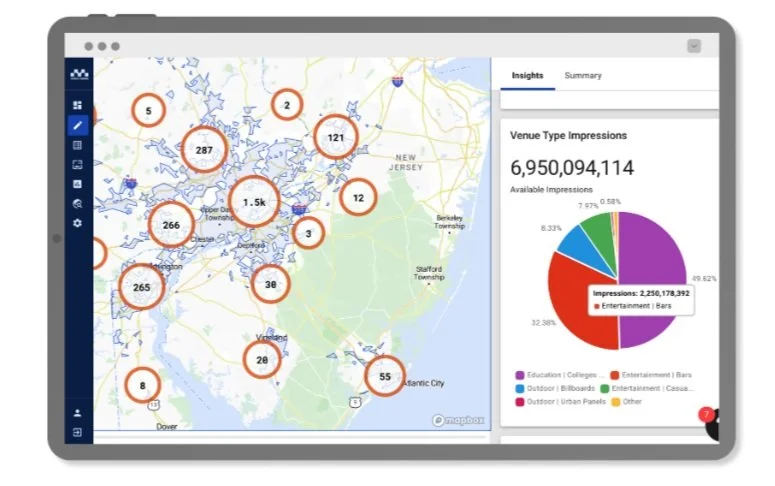Click the Available Impressions label

coord(551,189)
